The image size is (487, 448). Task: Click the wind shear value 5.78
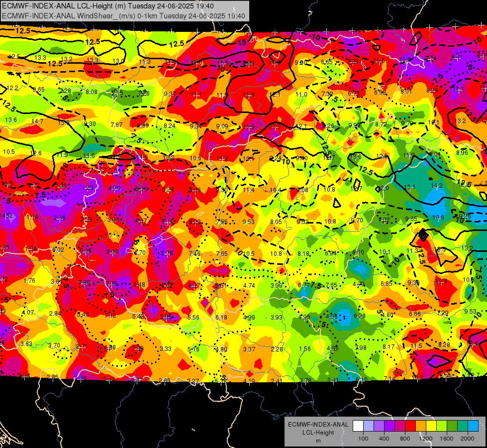pyautogui.click(x=167, y=253)
